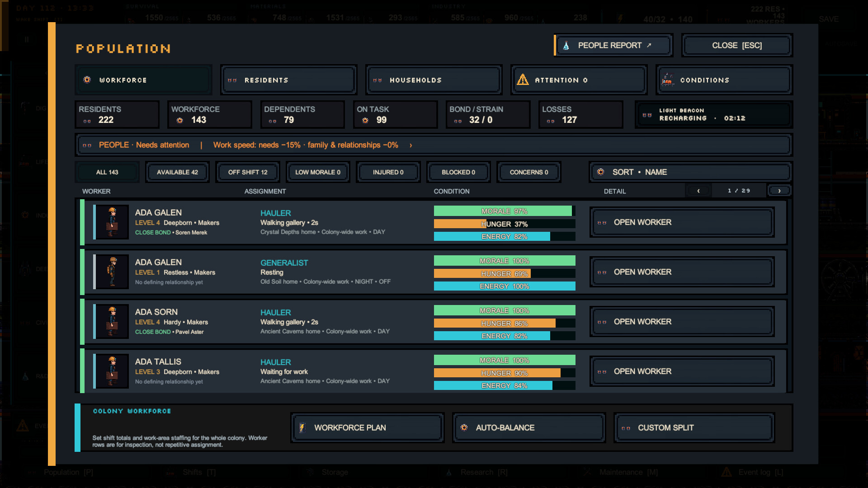Open worker Ada Tallis
This screenshot has width=868, height=488.
682,371
